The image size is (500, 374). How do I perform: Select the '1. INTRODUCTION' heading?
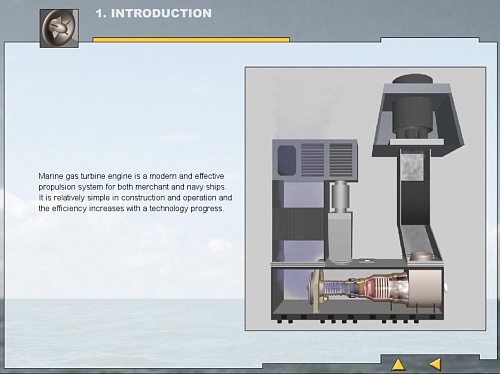tap(154, 13)
